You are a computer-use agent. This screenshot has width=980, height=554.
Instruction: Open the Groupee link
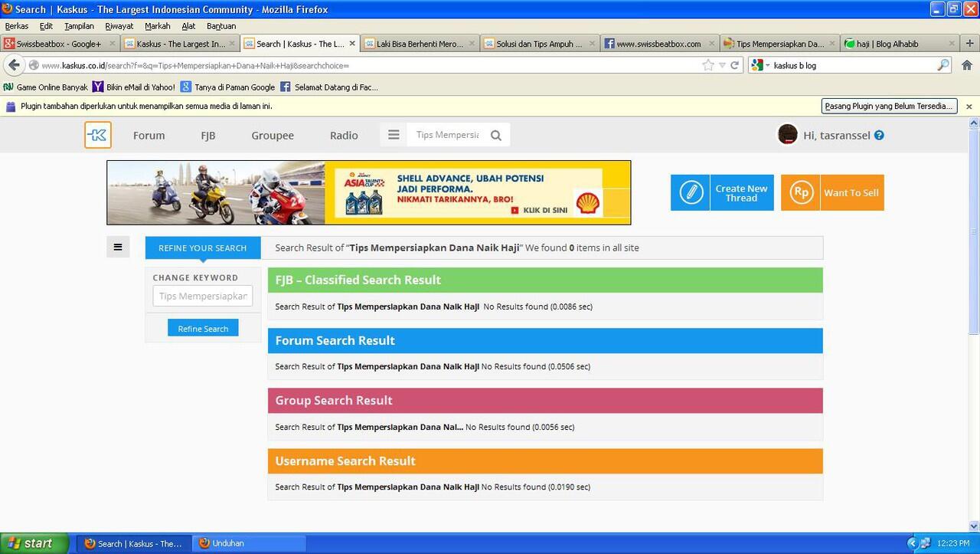[273, 136]
